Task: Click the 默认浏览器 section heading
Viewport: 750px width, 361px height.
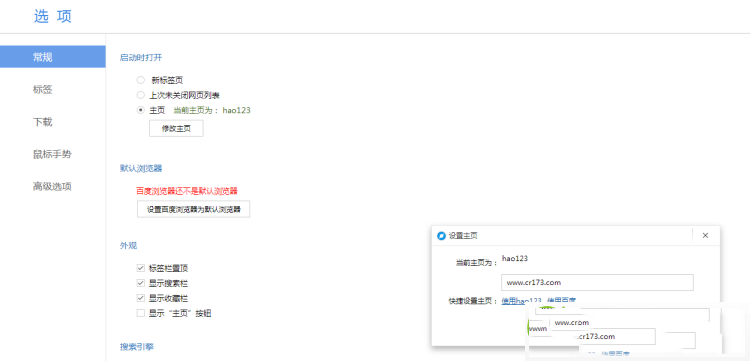Action: click(141, 168)
